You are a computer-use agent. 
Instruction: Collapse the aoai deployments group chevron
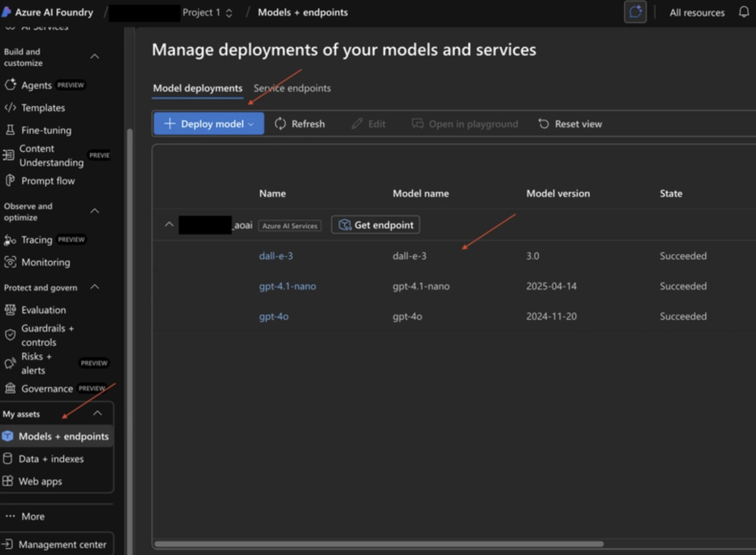pyautogui.click(x=169, y=224)
